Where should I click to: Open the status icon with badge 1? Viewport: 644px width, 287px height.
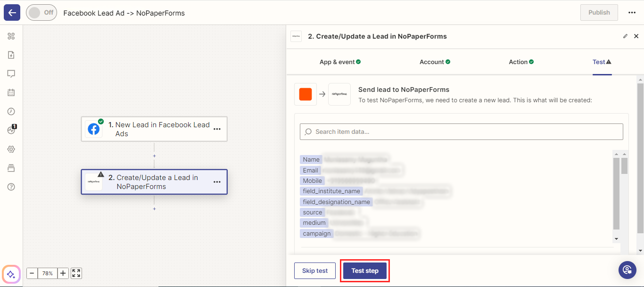tap(12, 130)
